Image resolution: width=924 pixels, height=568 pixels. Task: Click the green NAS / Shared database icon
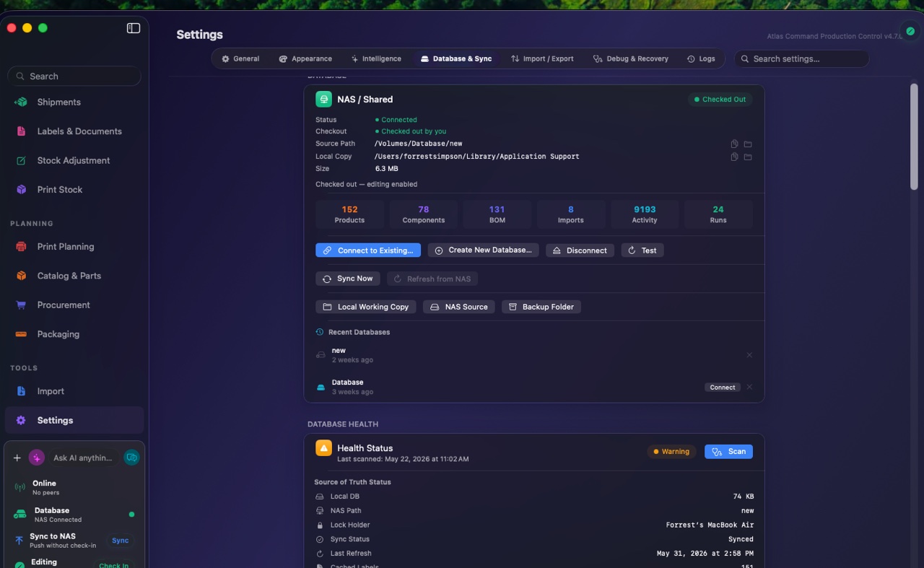click(323, 99)
